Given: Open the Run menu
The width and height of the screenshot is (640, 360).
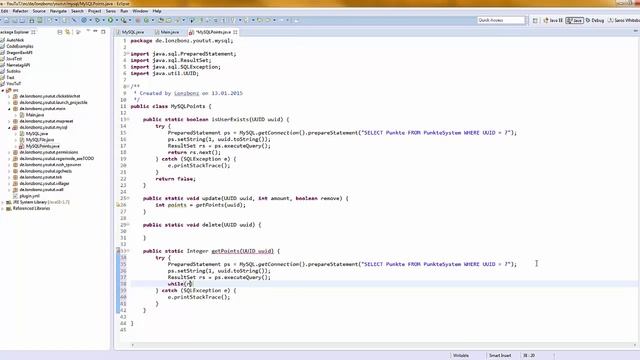Looking at the screenshot, I should click(124, 11).
